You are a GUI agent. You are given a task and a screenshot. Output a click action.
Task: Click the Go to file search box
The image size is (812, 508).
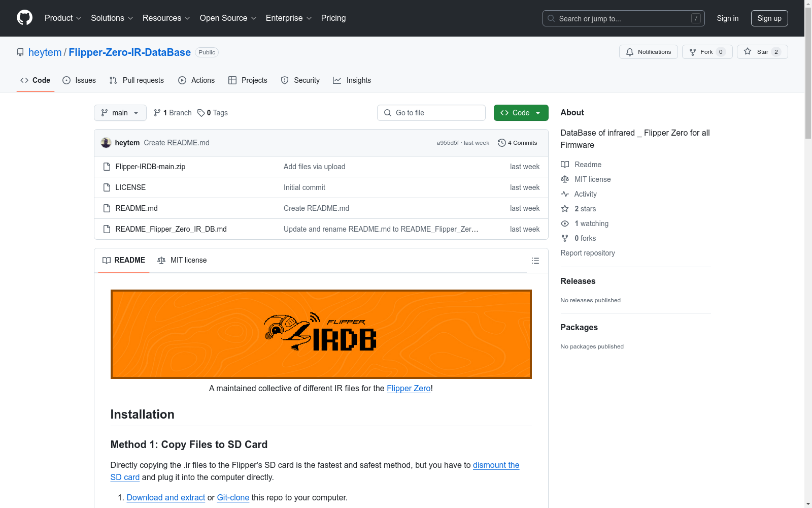tap(431, 113)
